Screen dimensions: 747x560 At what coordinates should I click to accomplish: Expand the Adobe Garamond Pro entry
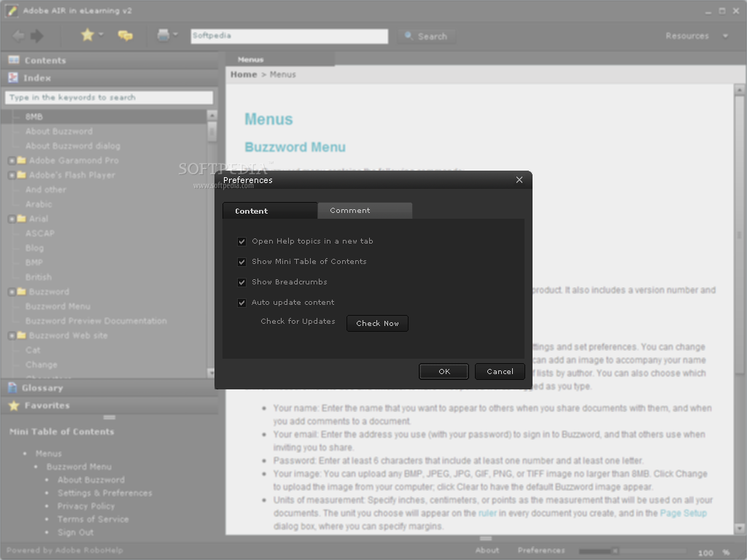tap(12, 160)
